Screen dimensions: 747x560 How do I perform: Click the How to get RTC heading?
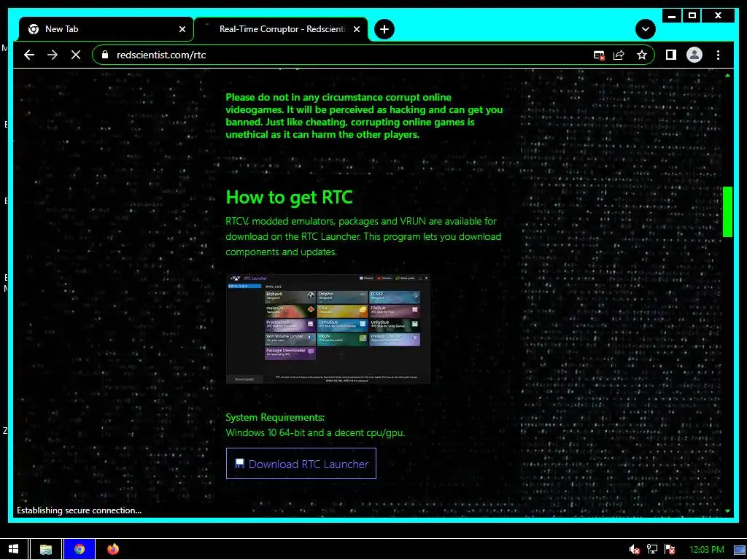point(289,197)
